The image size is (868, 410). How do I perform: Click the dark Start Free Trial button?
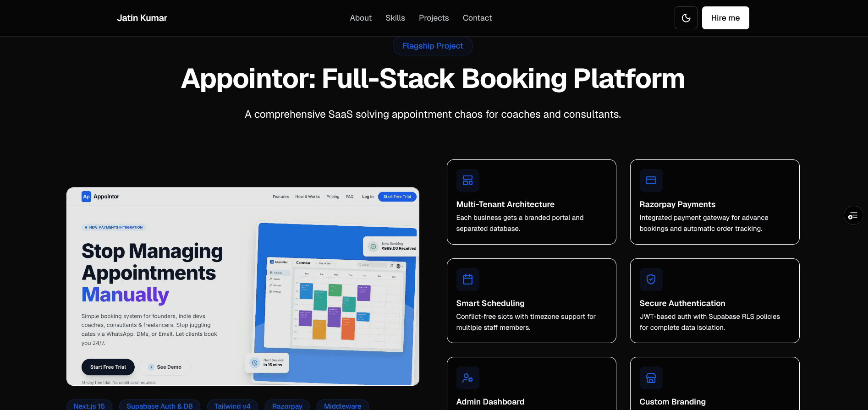coord(108,367)
